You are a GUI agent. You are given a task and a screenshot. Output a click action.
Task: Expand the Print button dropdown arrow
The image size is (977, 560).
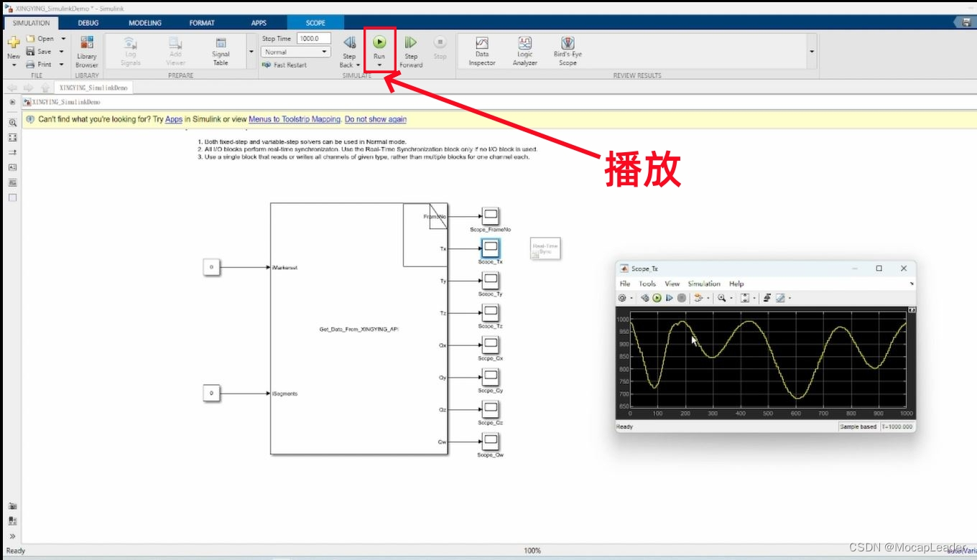pos(62,65)
